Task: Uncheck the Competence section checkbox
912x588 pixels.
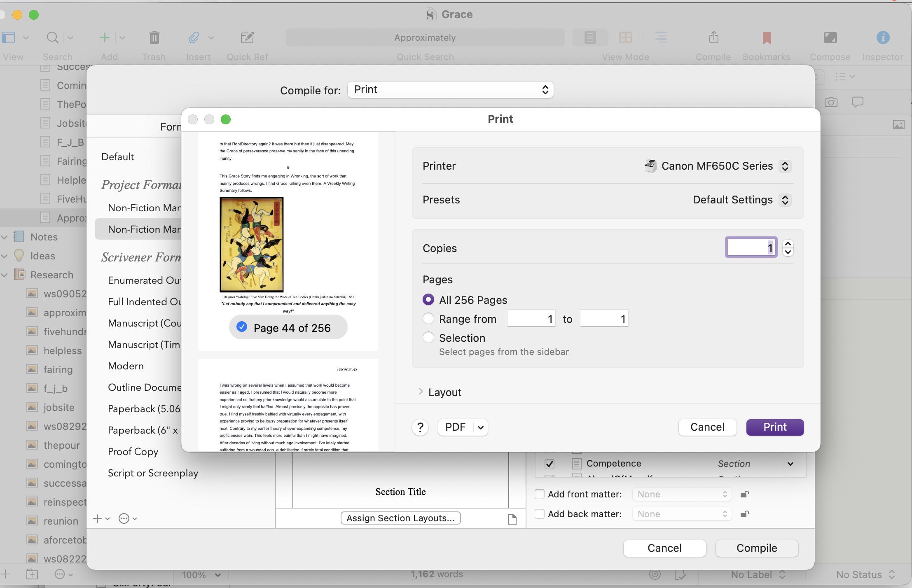Action: pyautogui.click(x=550, y=464)
